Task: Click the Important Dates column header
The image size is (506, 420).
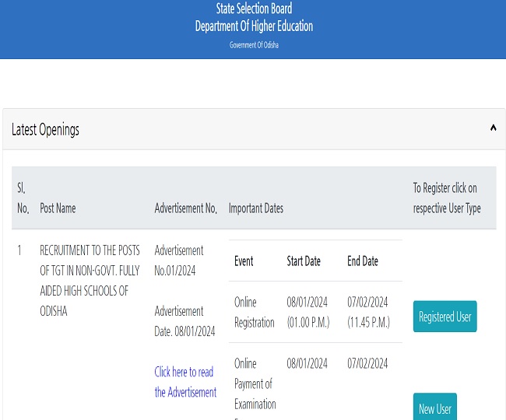Action: tap(256, 208)
